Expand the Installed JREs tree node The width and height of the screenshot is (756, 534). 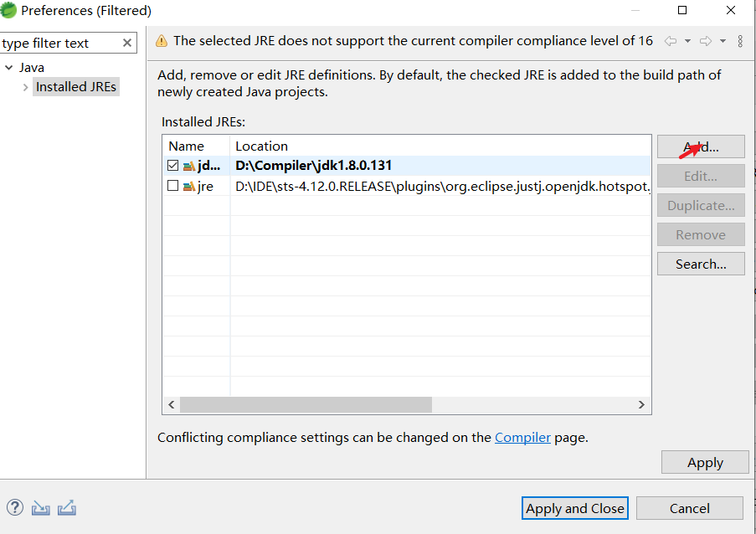tap(25, 86)
